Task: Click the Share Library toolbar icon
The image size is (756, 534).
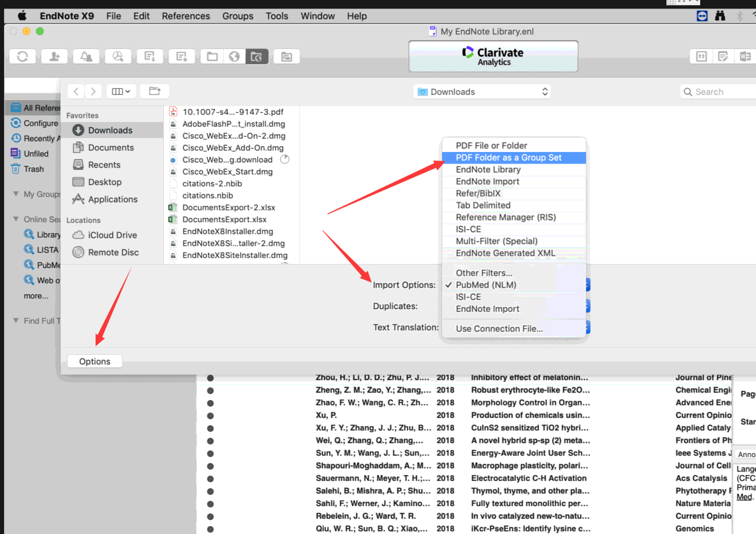Action: pyautogui.click(x=54, y=56)
